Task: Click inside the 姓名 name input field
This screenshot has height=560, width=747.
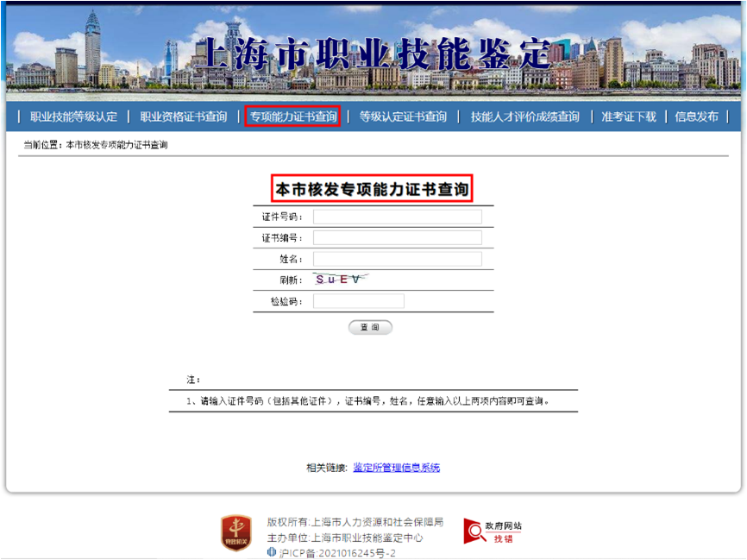Action: click(x=397, y=258)
